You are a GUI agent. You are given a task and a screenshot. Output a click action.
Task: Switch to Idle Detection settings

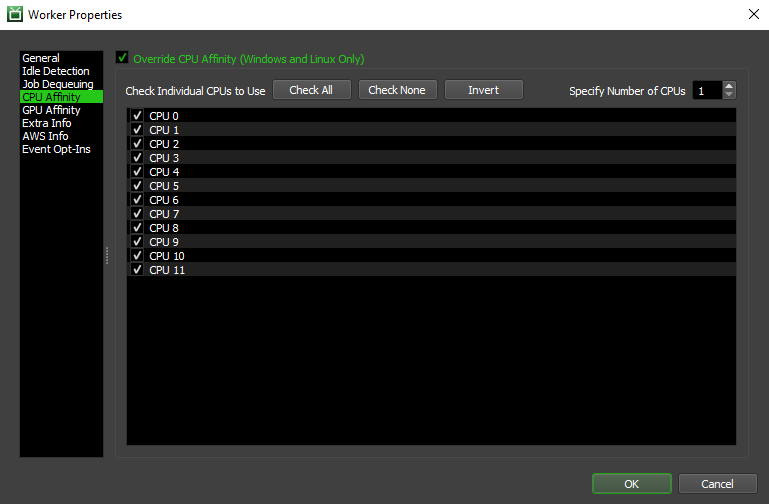[56, 71]
